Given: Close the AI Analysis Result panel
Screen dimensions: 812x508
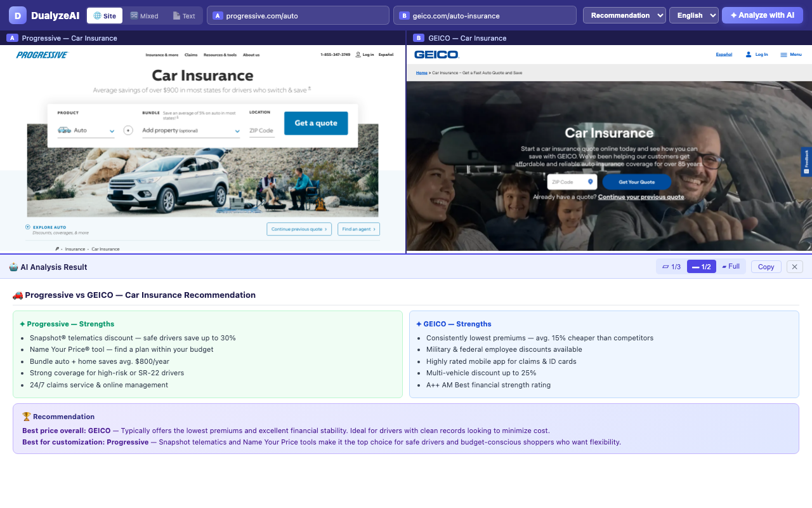Looking at the screenshot, I should tap(795, 267).
